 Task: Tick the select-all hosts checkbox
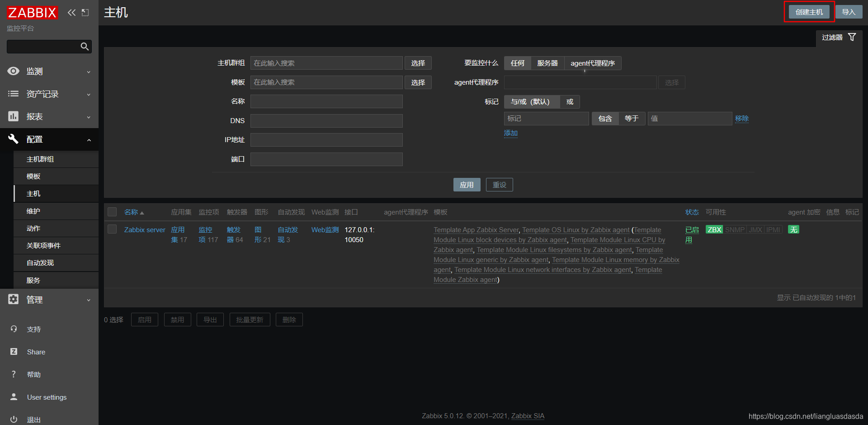(x=112, y=212)
